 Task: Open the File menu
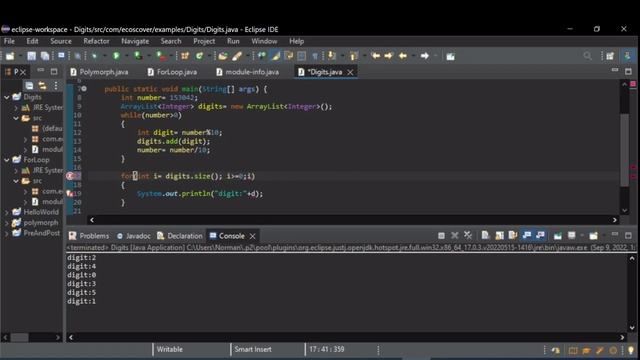click(x=9, y=41)
